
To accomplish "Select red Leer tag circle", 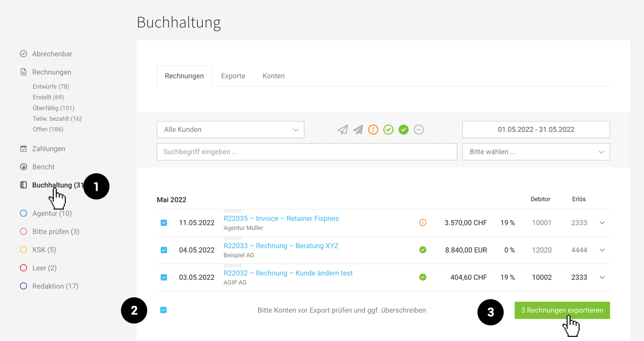I will pos(23,268).
